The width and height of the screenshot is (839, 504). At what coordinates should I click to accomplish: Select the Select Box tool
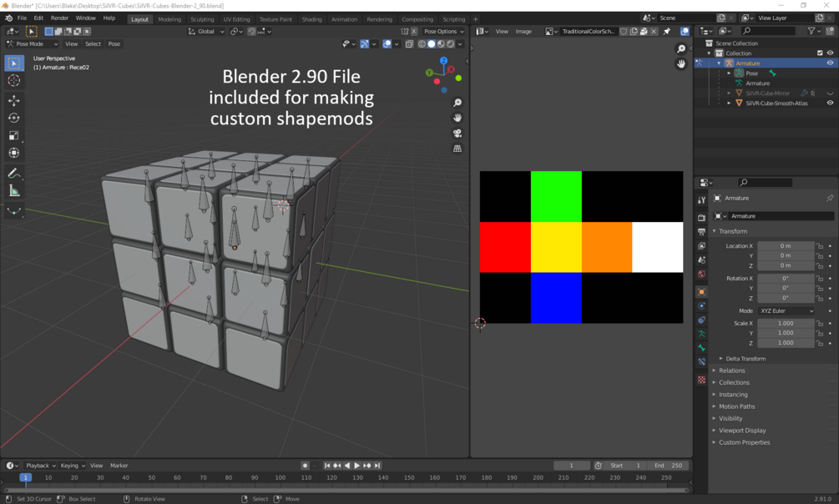tap(14, 63)
